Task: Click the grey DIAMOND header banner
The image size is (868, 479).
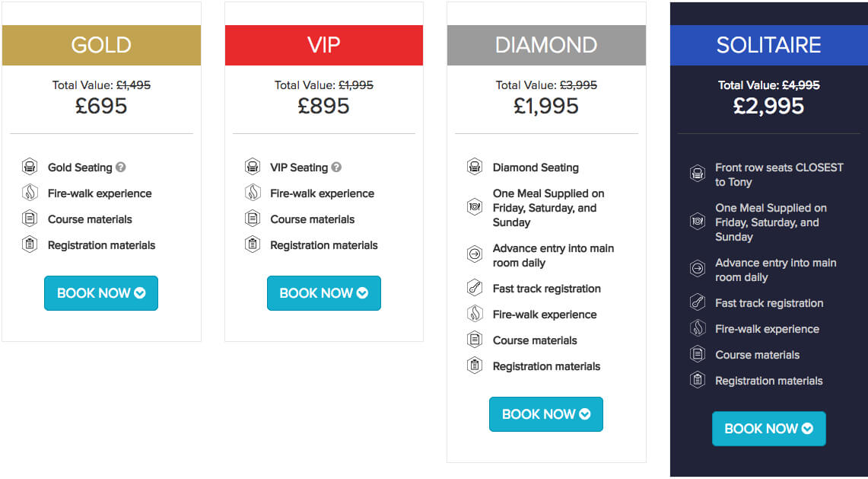Action: pos(546,45)
